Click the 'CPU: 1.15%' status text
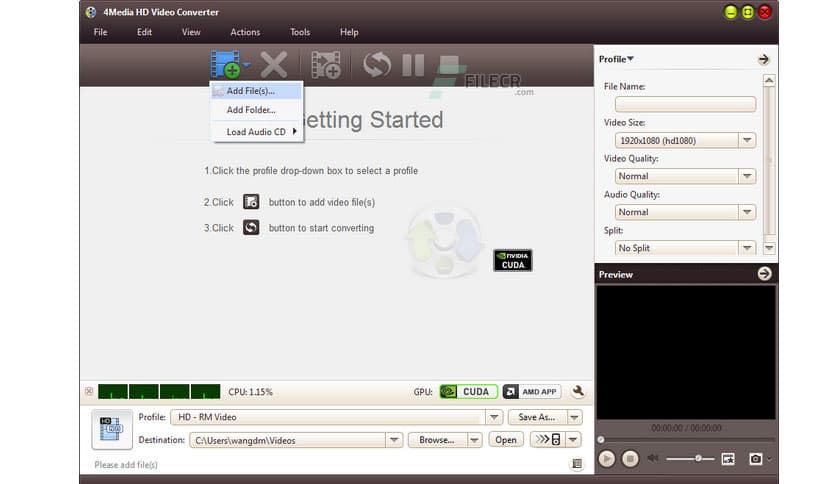836x484 pixels. click(x=250, y=392)
